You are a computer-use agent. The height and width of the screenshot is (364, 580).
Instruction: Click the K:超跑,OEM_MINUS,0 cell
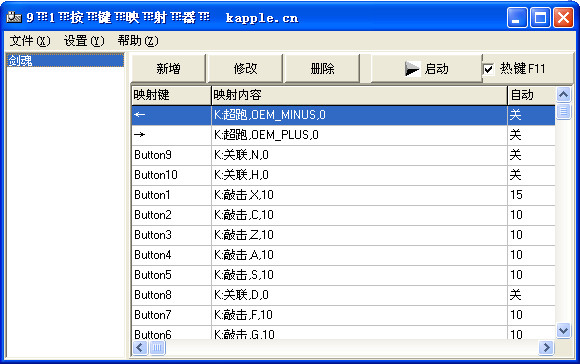click(359, 115)
